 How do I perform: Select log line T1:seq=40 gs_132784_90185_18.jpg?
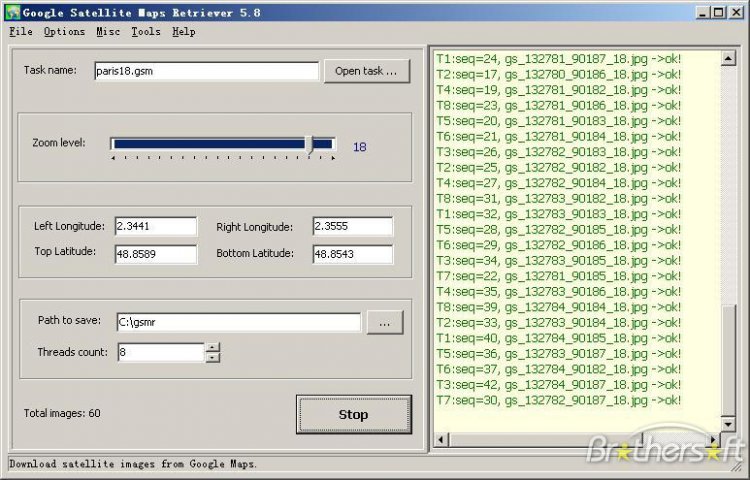558,338
